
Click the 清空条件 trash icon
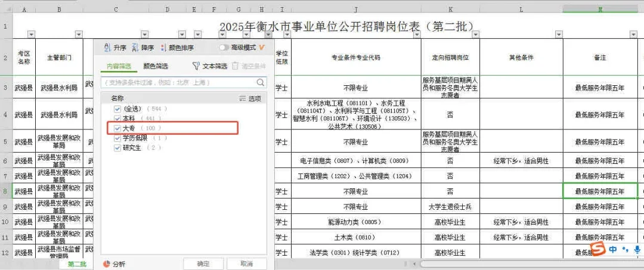(x=235, y=66)
